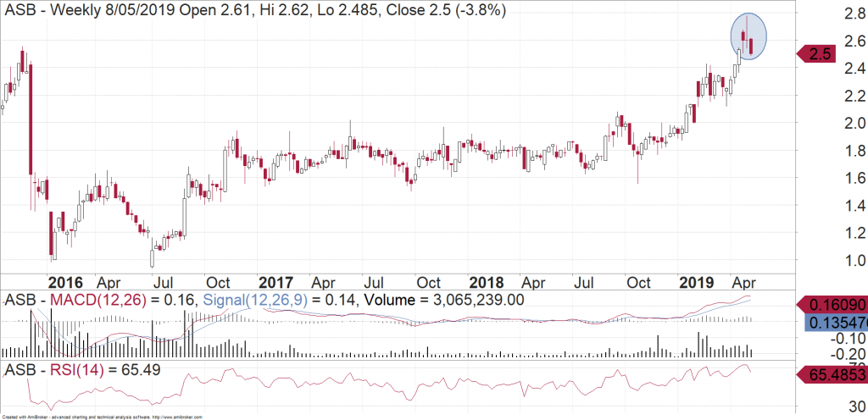Select the 2018 year marker on time axis
The height and width of the screenshot is (420, 868).
click(486, 282)
